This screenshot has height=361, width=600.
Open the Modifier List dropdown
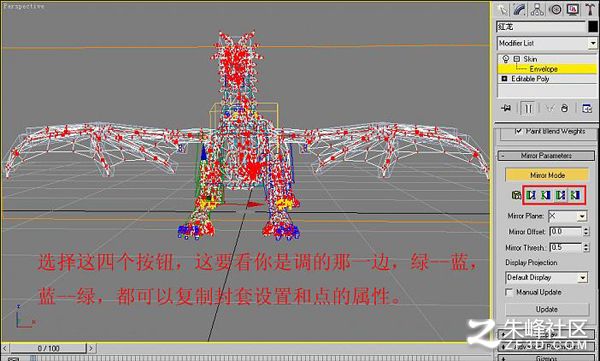click(x=547, y=43)
